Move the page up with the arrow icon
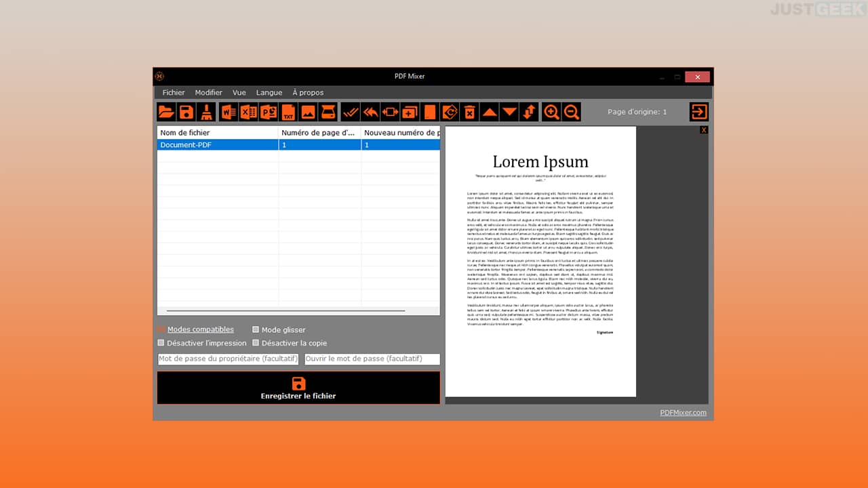 click(x=489, y=112)
